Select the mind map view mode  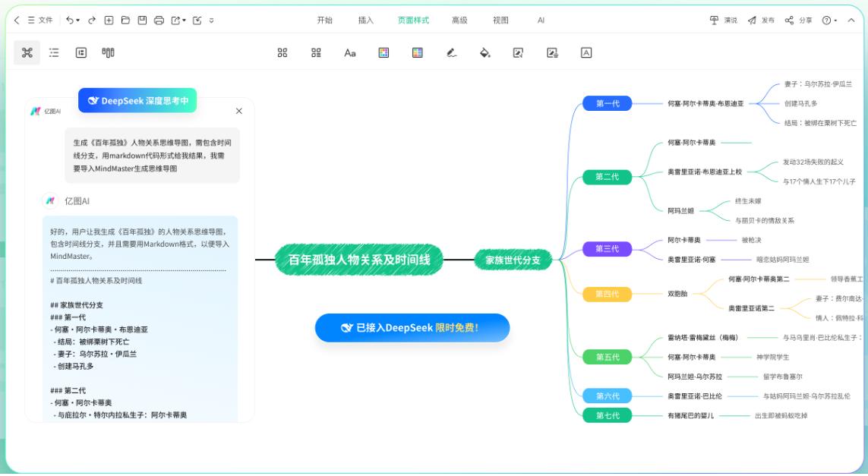(x=27, y=52)
